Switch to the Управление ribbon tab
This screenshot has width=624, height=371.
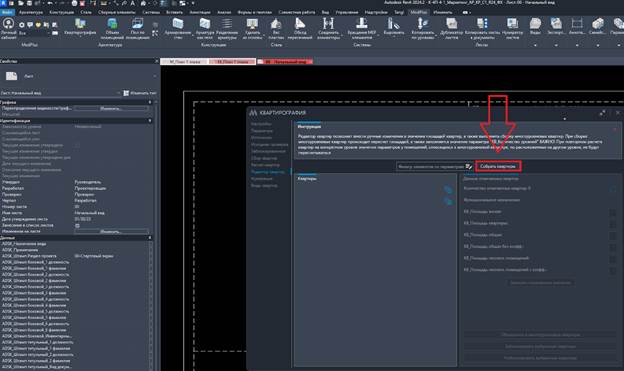tap(346, 12)
